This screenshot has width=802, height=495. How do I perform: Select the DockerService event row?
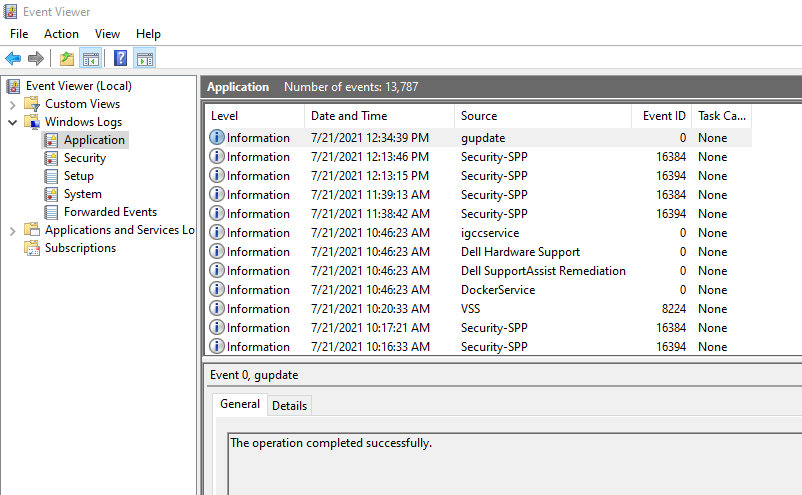click(x=479, y=290)
